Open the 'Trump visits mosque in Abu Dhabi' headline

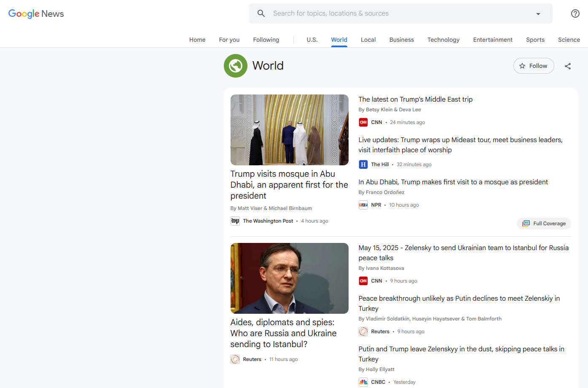289,185
